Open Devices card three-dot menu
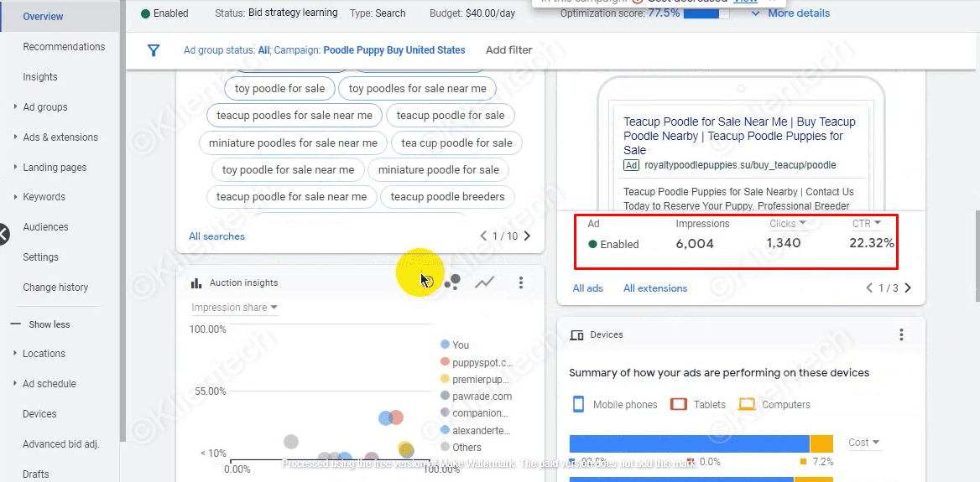Image resolution: width=980 pixels, height=482 pixels. (902, 334)
